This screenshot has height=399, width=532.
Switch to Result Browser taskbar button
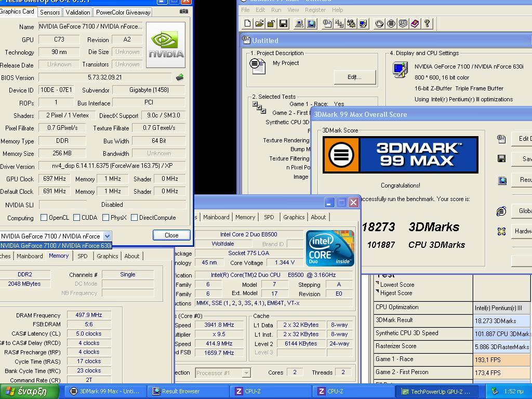188,391
